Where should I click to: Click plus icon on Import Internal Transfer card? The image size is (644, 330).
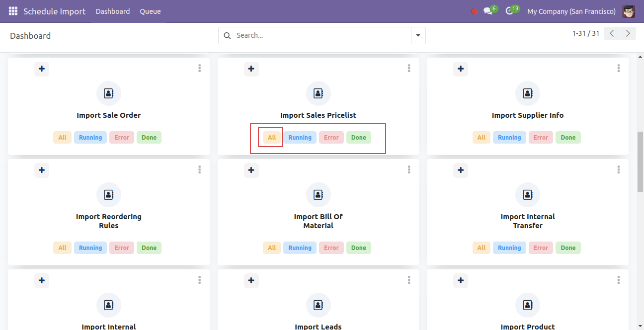(x=461, y=170)
